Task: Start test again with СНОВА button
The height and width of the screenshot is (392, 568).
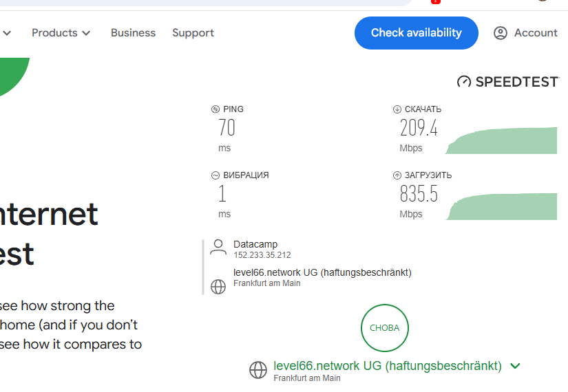Action: tap(385, 328)
